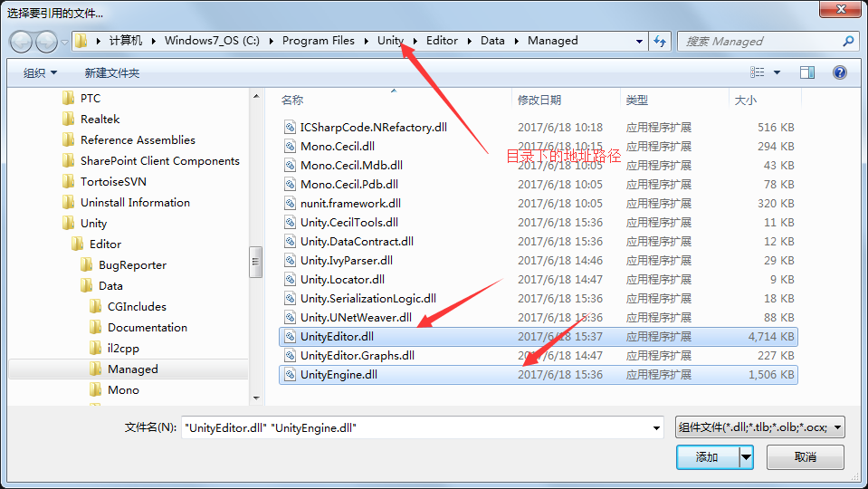868x489 pixels.
Task: Expand arrow after Managed breadcrumb dropdown
Action: click(x=639, y=41)
